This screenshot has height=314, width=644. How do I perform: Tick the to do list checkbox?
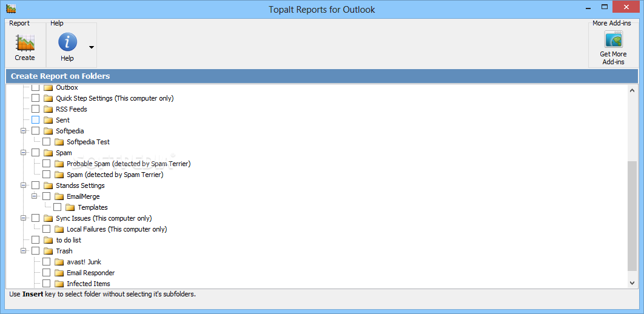coord(36,240)
